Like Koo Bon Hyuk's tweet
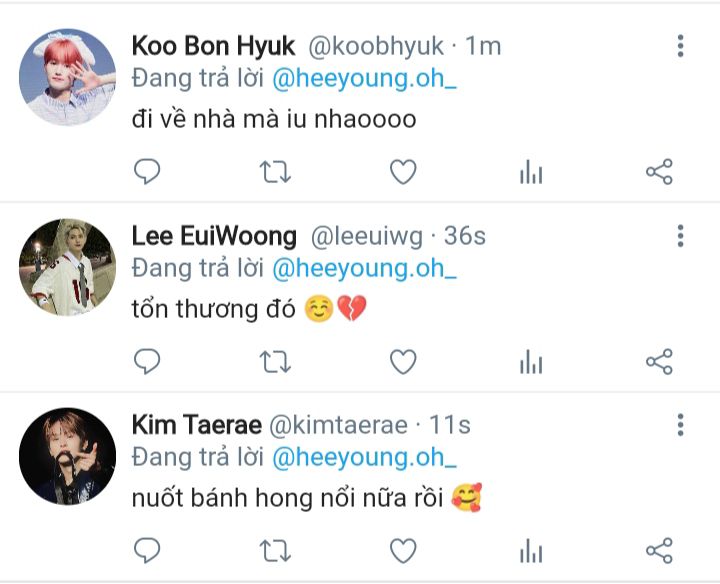This screenshot has height=584, width=720. pyautogui.click(x=403, y=172)
